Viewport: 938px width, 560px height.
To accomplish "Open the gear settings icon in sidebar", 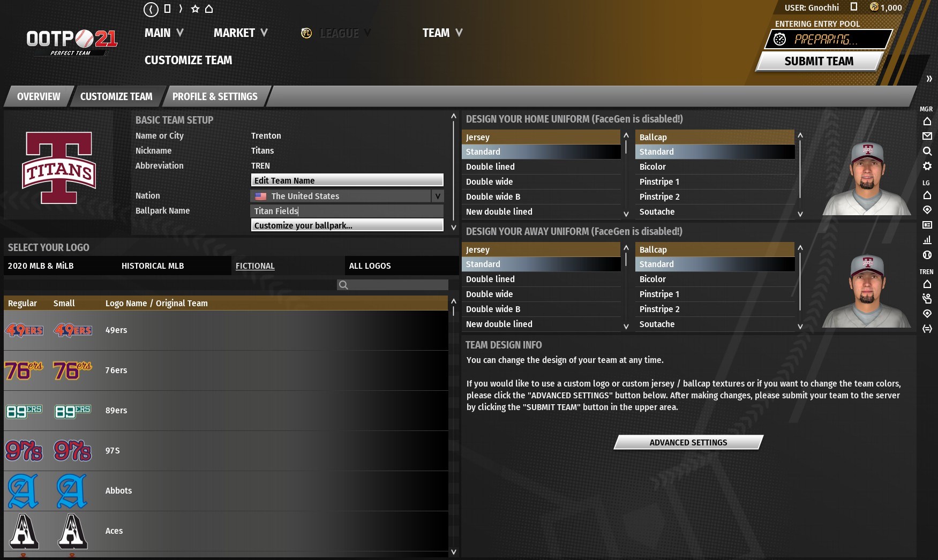I will tap(927, 167).
